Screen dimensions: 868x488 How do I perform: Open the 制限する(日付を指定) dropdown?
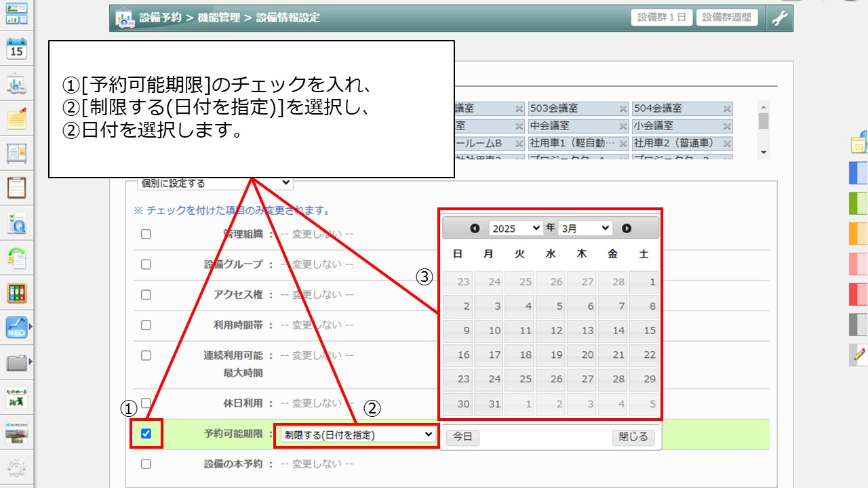[x=358, y=434]
